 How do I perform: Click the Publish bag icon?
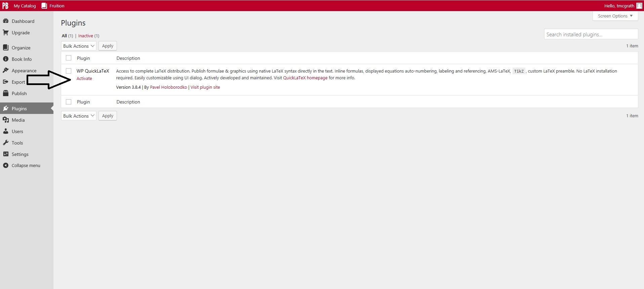point(6,93)
